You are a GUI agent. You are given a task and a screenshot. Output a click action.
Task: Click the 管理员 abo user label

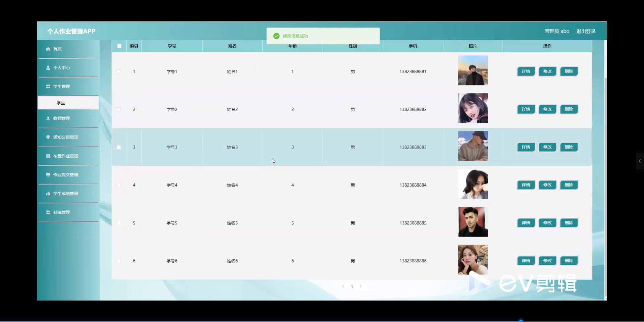pos(557,31)
